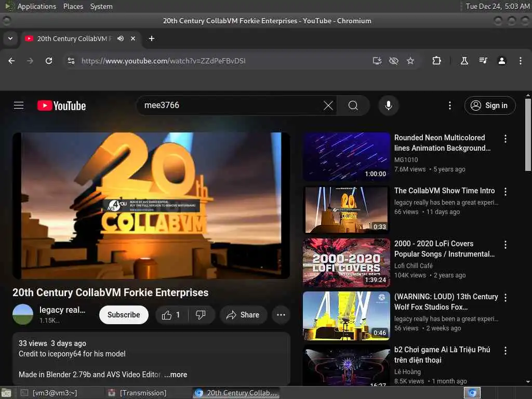Like the video with thumbs up
532x399 pixels.
[170, 315]
